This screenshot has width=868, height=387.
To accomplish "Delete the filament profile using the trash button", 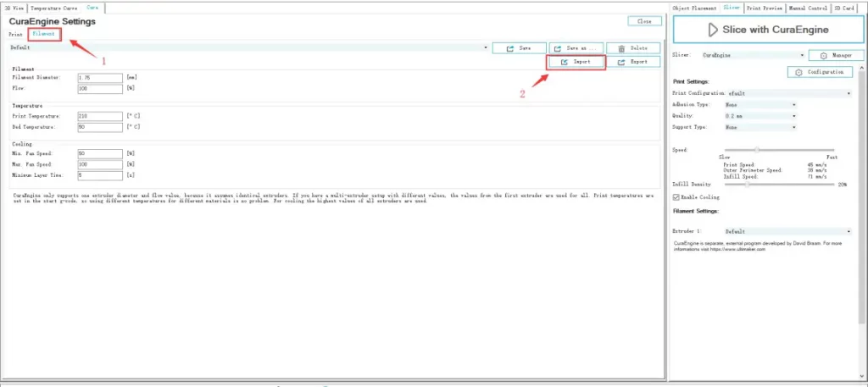I will click(633, 48).
